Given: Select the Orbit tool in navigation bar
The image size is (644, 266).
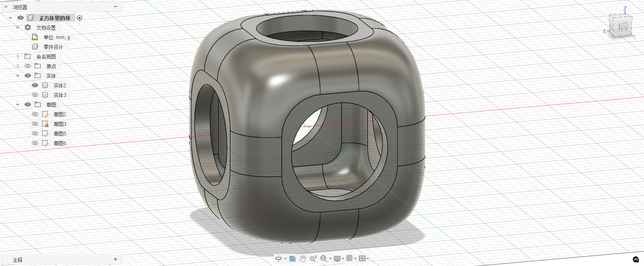Looking at the screenshot, I should (x=279, y=258).
